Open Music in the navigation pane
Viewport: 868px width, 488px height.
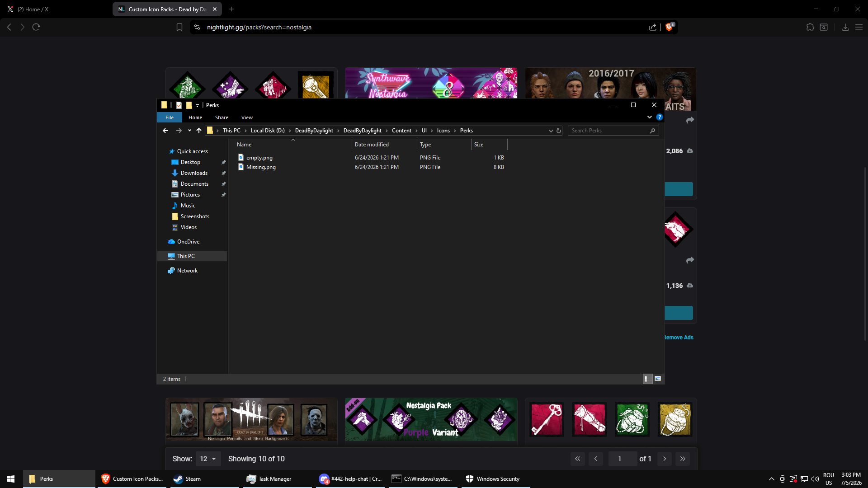(x=188, y=206)
